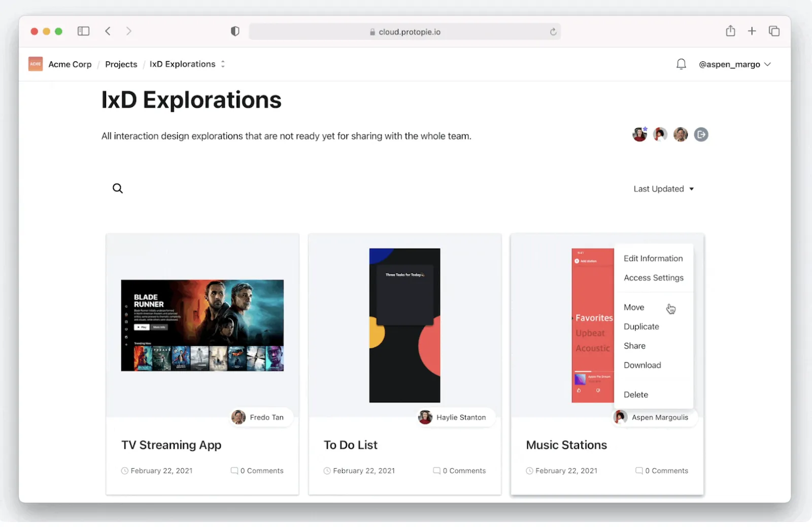Click the search magnifier icon
The width and height of the screenshot is (812, 527).
(118, 189)
